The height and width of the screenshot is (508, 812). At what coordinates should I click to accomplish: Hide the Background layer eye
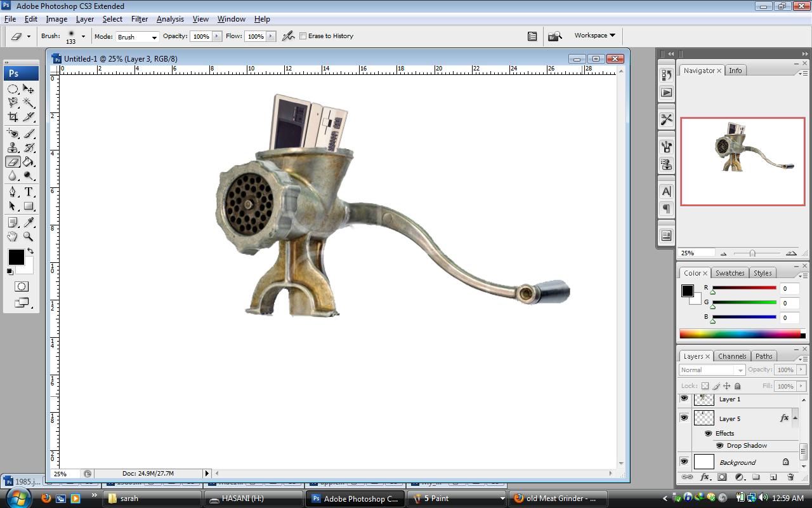tap(684, 462)
